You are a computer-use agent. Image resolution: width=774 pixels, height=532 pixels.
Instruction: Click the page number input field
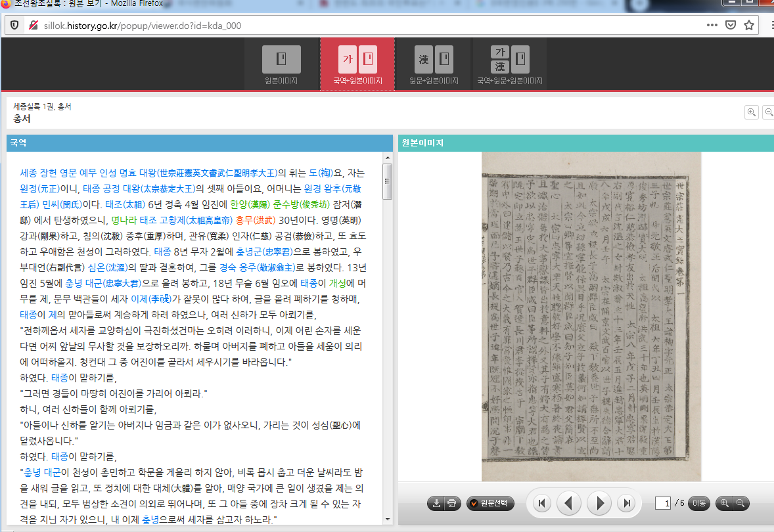pos(663,504)
